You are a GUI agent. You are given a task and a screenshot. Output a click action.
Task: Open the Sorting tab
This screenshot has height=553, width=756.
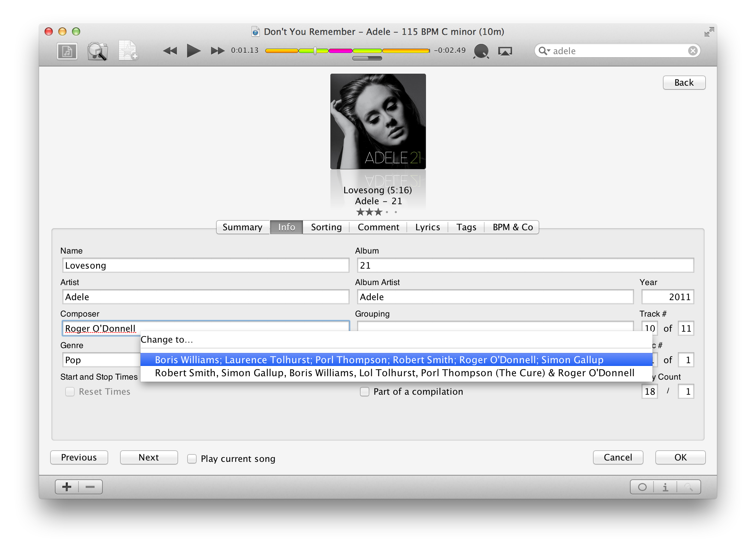point(326,227)
